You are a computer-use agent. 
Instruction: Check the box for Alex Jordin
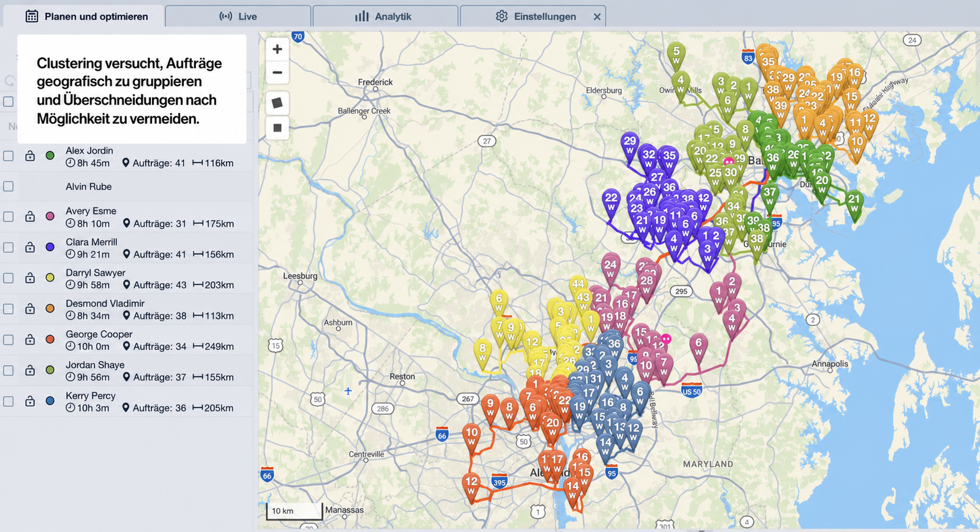click(8, 156)
